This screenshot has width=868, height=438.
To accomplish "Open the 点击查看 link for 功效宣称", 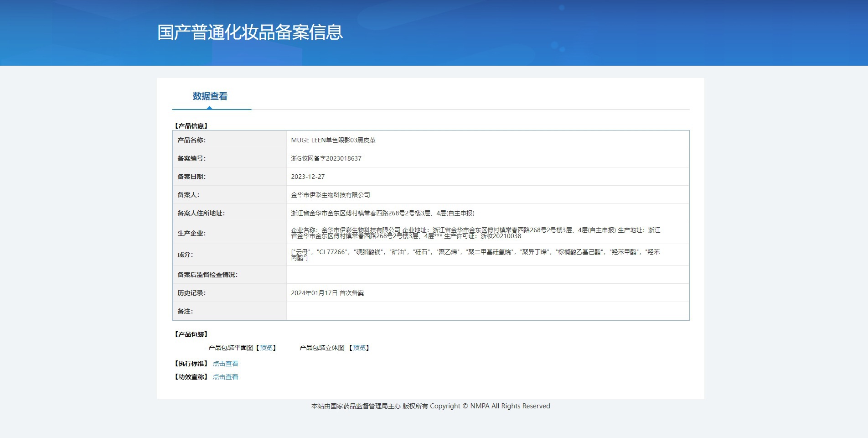I will click(225, 377).
